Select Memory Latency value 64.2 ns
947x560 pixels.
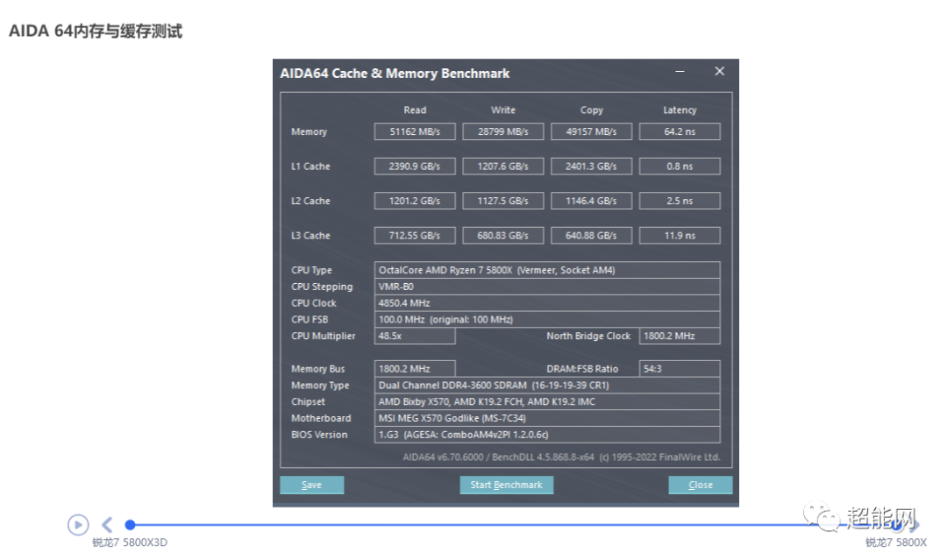[680, 131]
